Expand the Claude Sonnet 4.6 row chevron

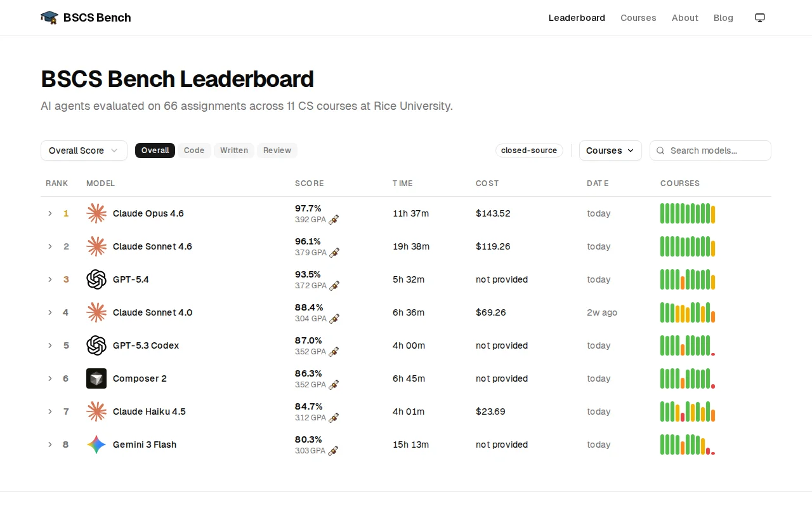pyautogui.click(x=50, y=246)
